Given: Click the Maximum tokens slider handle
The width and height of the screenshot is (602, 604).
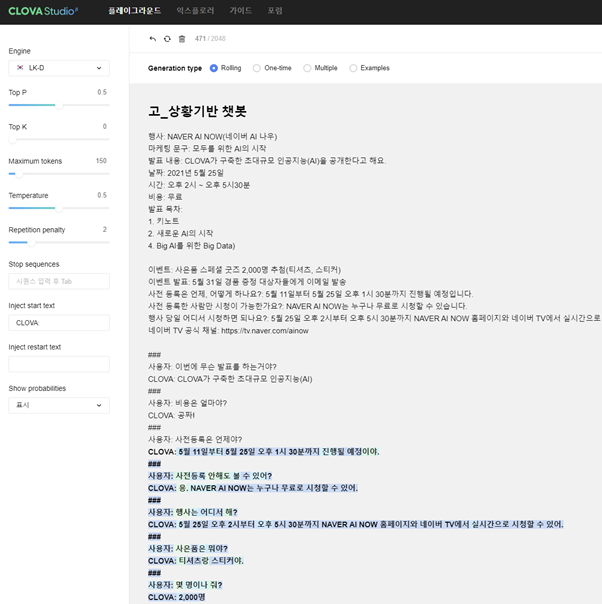Looking at the screenshot, I should 19,174.
